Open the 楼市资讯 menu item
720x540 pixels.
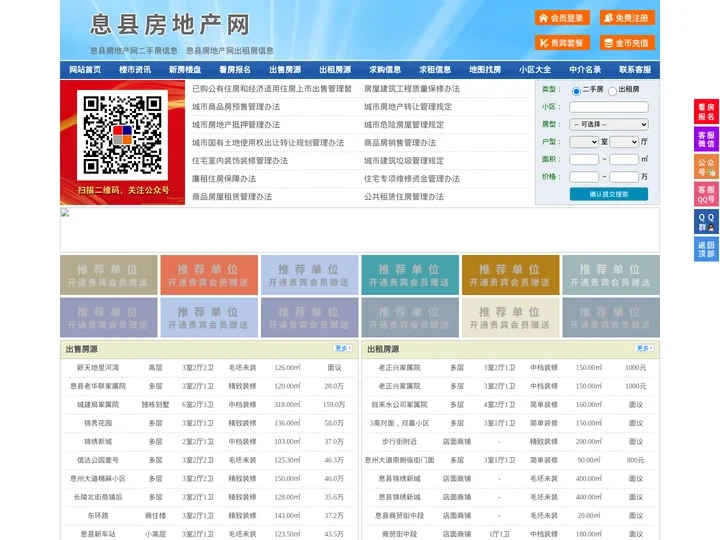(x=135, y=70)
